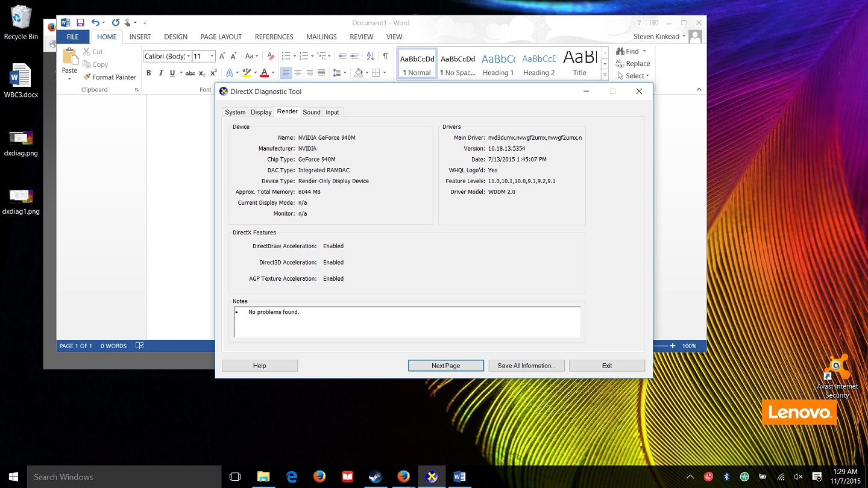868x488 pixels.
Task: Expand the Styles gallery More arrow
Action: (x=605, y=75)
